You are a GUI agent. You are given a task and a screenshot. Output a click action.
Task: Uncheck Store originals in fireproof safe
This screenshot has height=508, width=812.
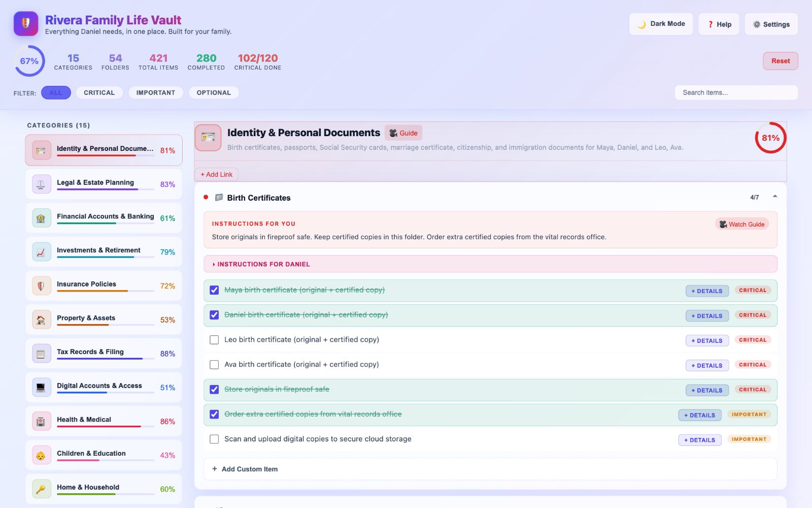tap(214, 390)
